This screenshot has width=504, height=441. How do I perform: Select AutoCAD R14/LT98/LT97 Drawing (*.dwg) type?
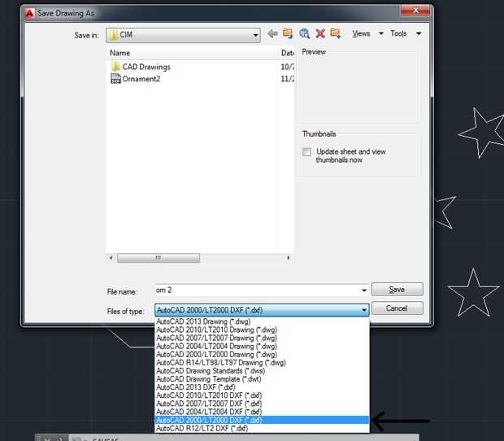tap(262, 363)
